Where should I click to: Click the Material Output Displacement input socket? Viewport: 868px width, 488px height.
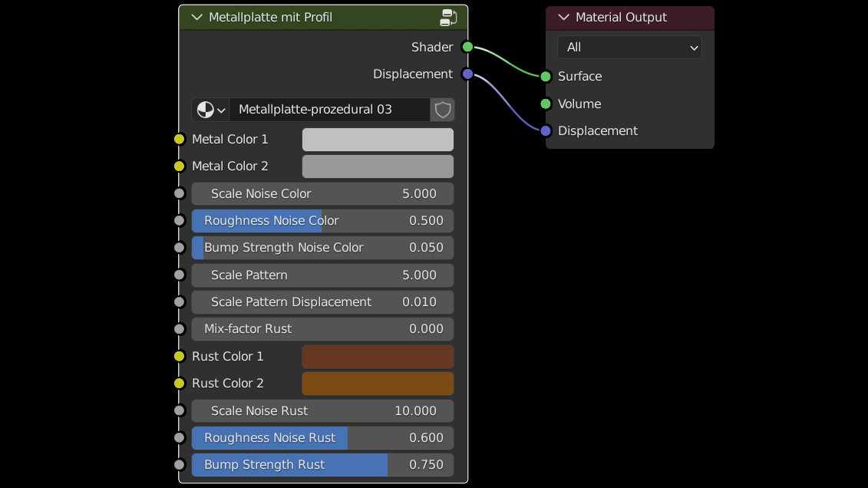pyautogui.click(x=546, y=131)
